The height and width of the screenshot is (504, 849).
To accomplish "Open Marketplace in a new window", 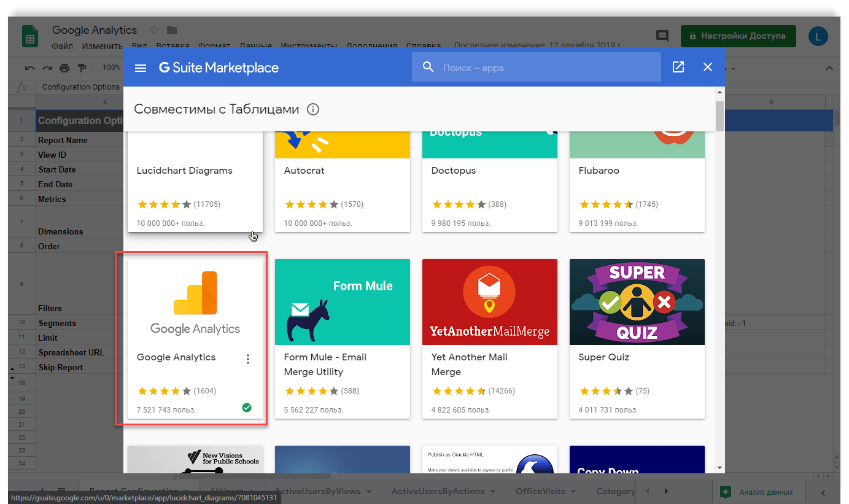I will tap(678, 67).
